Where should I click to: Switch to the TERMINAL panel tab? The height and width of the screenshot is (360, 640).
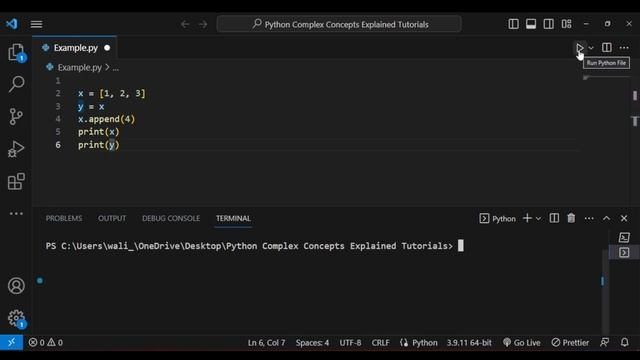[x=233, y=218]
